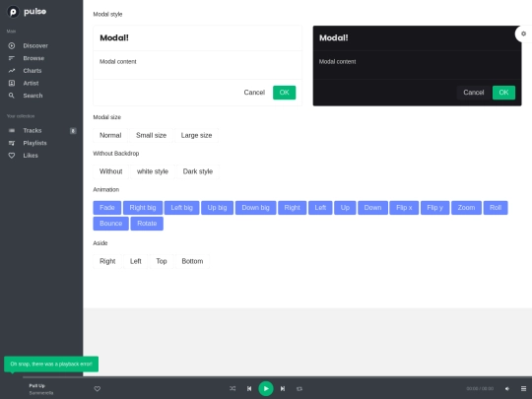Open modal Without backdrop

coord(111,171)
